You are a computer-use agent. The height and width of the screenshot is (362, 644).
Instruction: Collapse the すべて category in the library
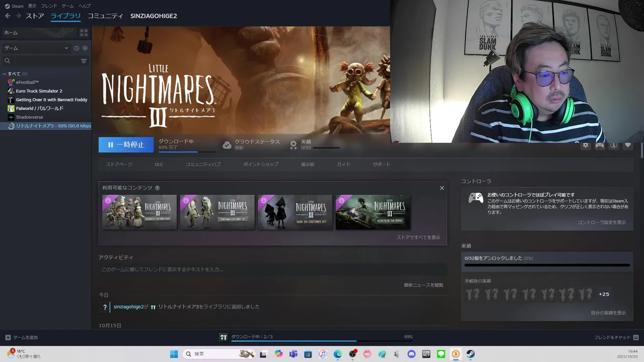click(4, 74)
